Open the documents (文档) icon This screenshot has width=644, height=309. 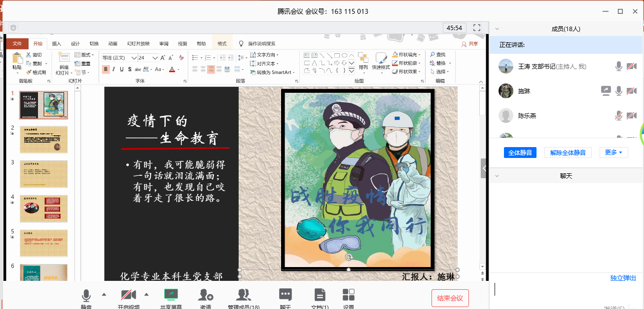(320, 295)
